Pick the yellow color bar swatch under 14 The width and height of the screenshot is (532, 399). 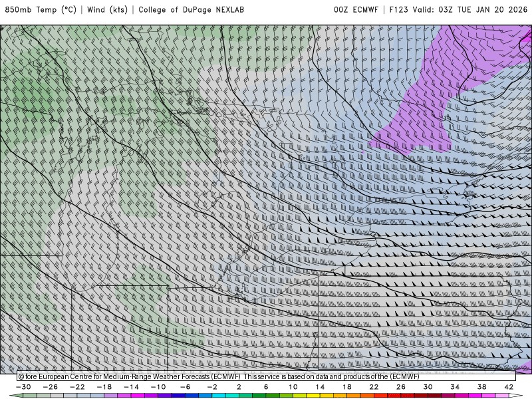[313, 396]
